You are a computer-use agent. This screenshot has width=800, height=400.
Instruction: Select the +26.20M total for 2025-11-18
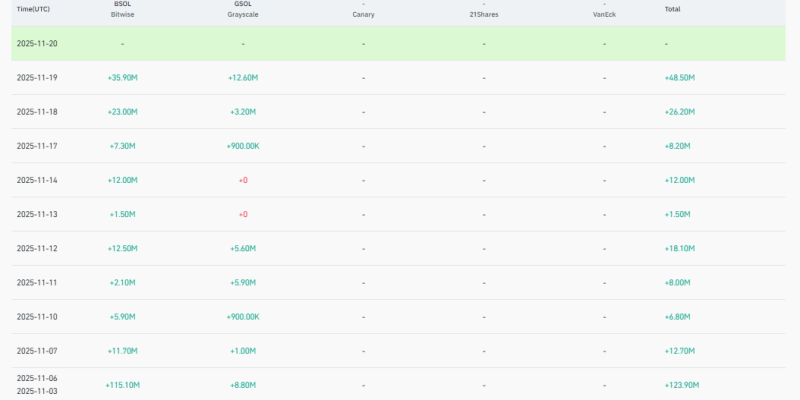(679, 112)
